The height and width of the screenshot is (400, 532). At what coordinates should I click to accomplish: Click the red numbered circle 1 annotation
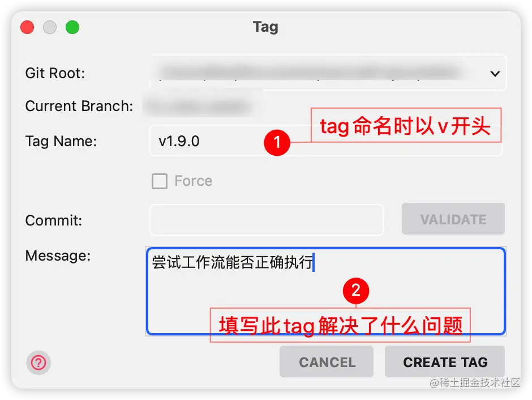tap(277, 142)
